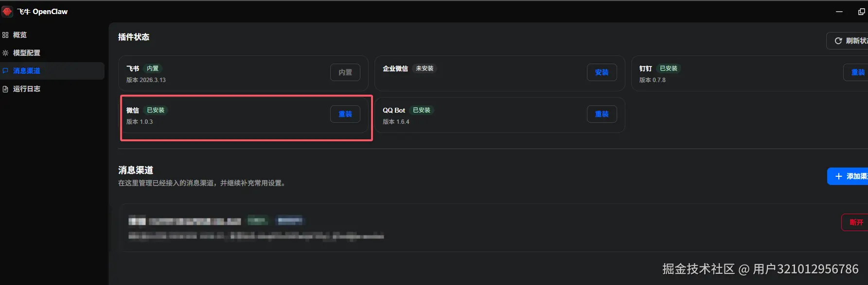Click the 内置 tag beside 飞书

(153, 68)
